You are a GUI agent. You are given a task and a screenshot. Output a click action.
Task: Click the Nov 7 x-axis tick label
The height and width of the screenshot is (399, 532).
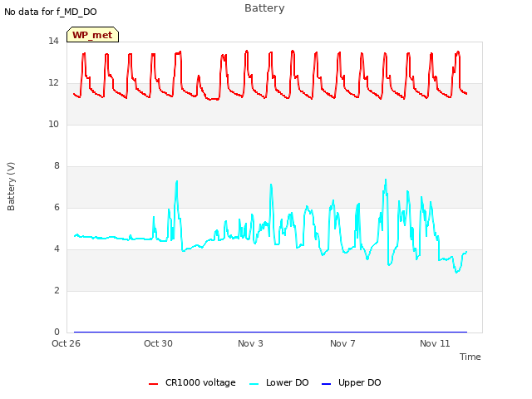pos(342,343)
